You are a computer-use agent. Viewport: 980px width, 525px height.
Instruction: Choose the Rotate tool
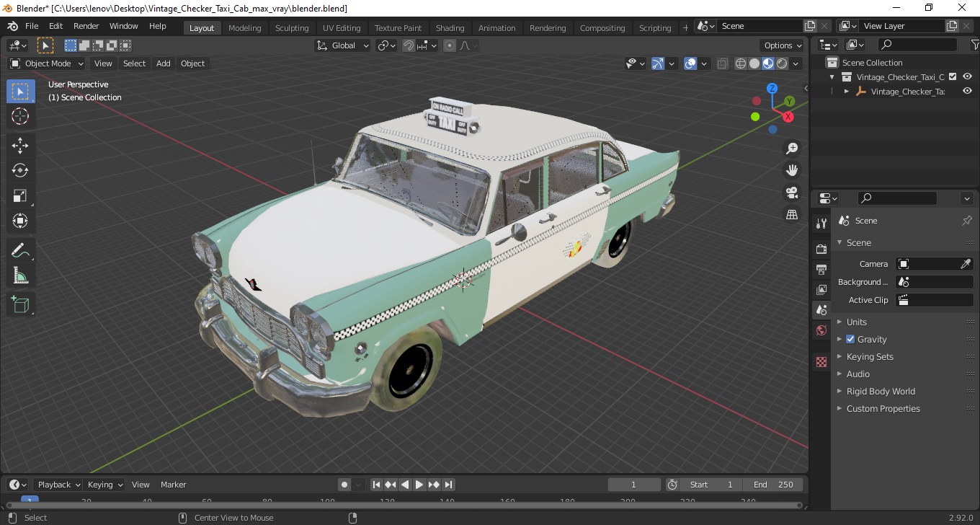click(20, 171)
